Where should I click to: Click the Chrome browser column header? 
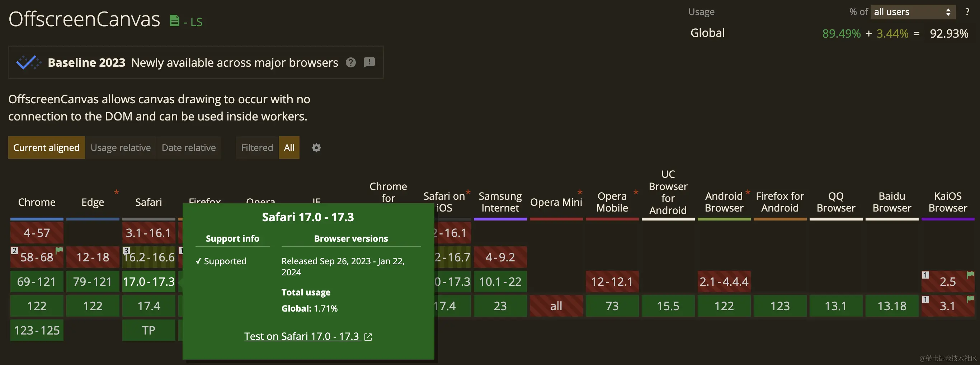tap(37, 202)
